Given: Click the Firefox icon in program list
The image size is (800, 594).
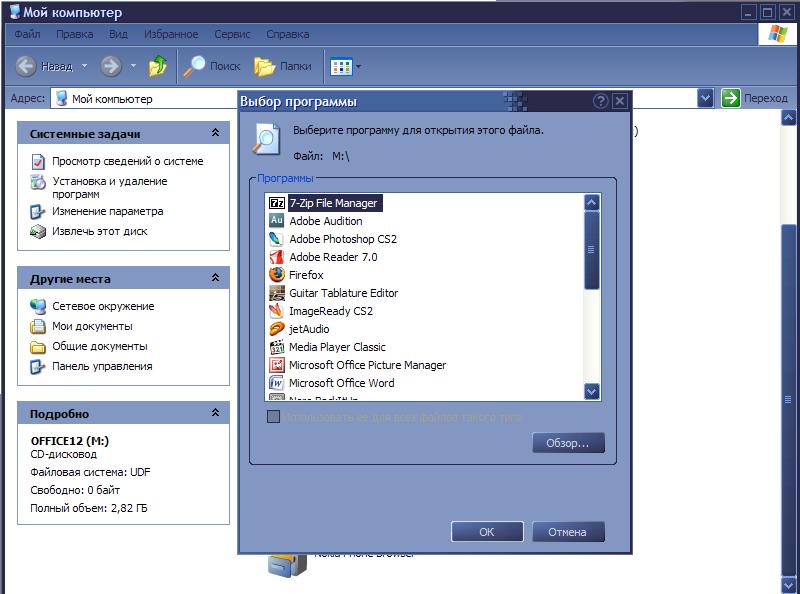Looking at the screenshot, I should (277, 275).
